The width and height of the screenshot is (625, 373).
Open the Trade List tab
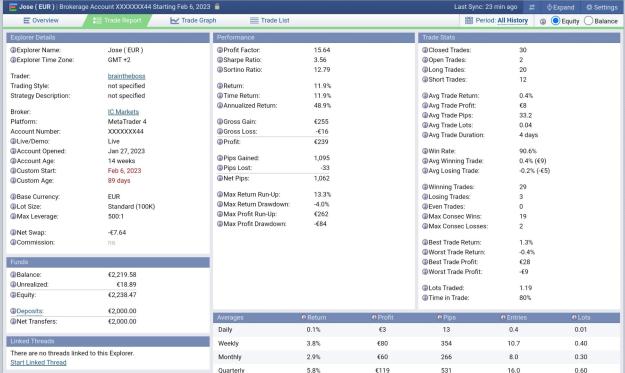click(x=269, y=20)
